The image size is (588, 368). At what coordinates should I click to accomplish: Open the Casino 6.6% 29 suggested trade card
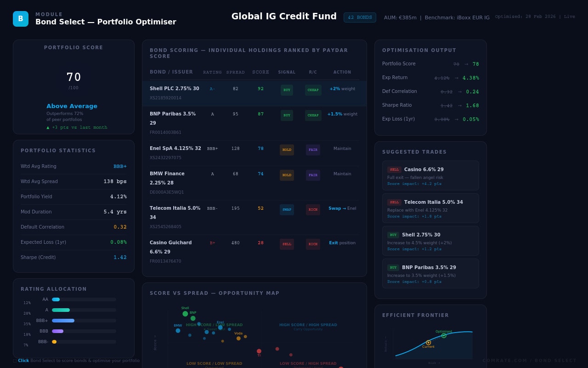point(430,176)
